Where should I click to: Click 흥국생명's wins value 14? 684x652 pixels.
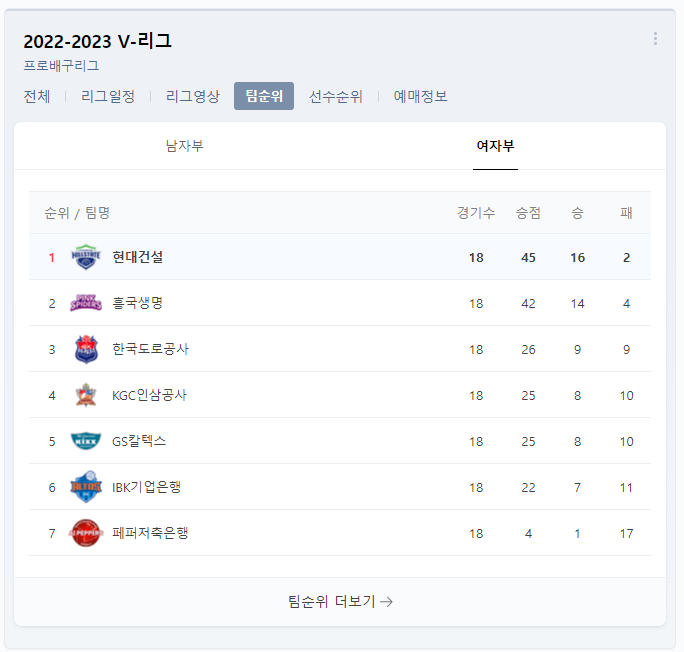pyautogui.click(x=578, y=304)
